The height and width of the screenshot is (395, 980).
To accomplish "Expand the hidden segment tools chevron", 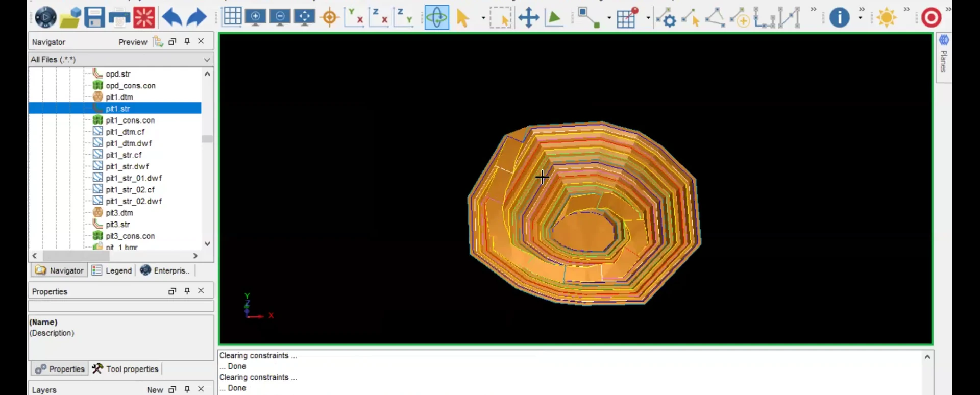I will pyautogui.click(x=814, y=9).
